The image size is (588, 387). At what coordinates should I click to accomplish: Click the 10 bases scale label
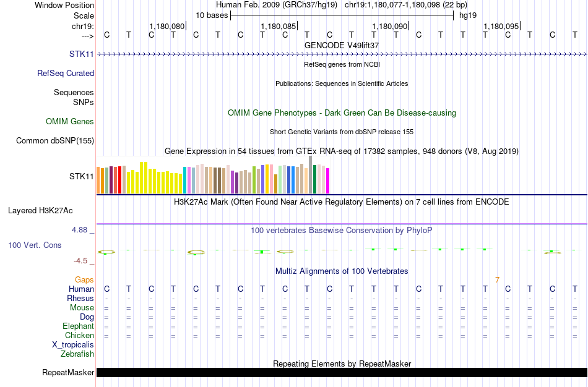[212, 15]
